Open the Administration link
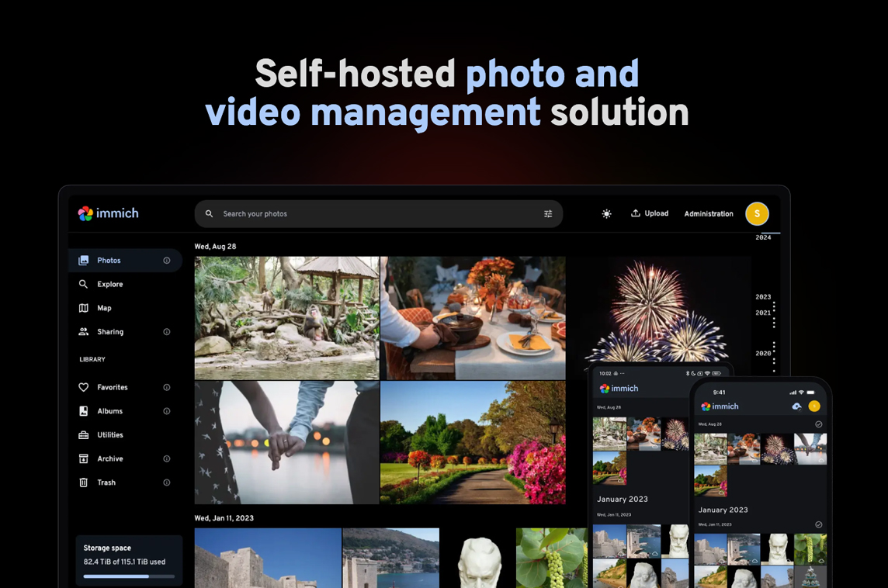The width and height of the screenshot is (888, 588). tap(708, 214)
